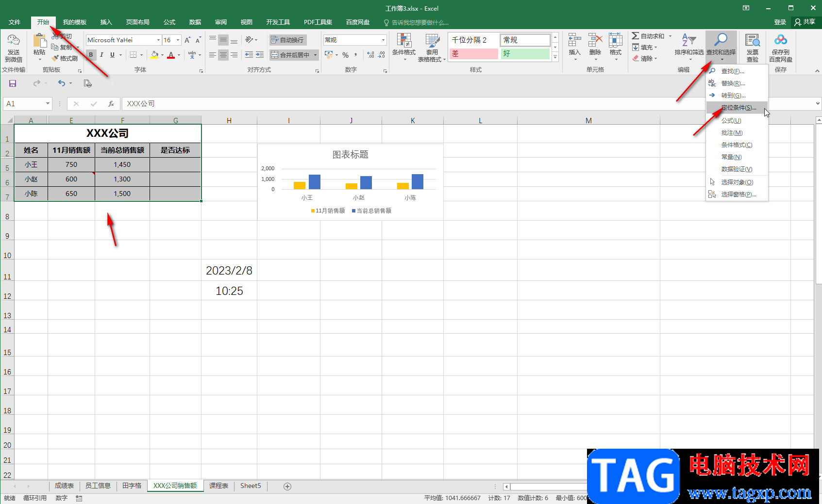Choose Selection Pane menu entry

click(737, 195)
